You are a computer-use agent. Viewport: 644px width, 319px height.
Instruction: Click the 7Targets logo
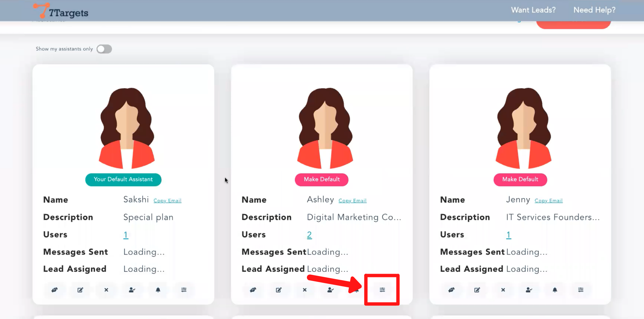[61, 11]
